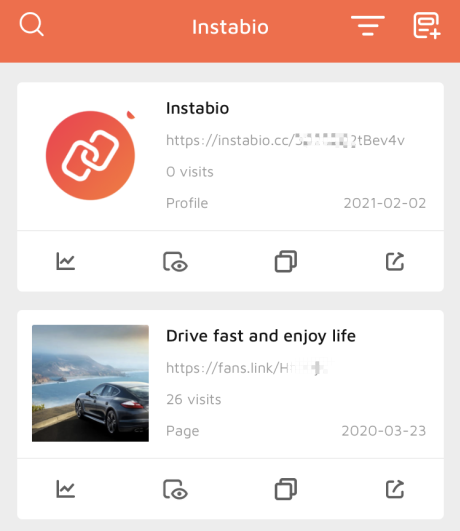Image resolution: width=460 pixels, height=531 pixels.
Task: Select the Drive fast and enjoy life title
Action: point(261,336)
